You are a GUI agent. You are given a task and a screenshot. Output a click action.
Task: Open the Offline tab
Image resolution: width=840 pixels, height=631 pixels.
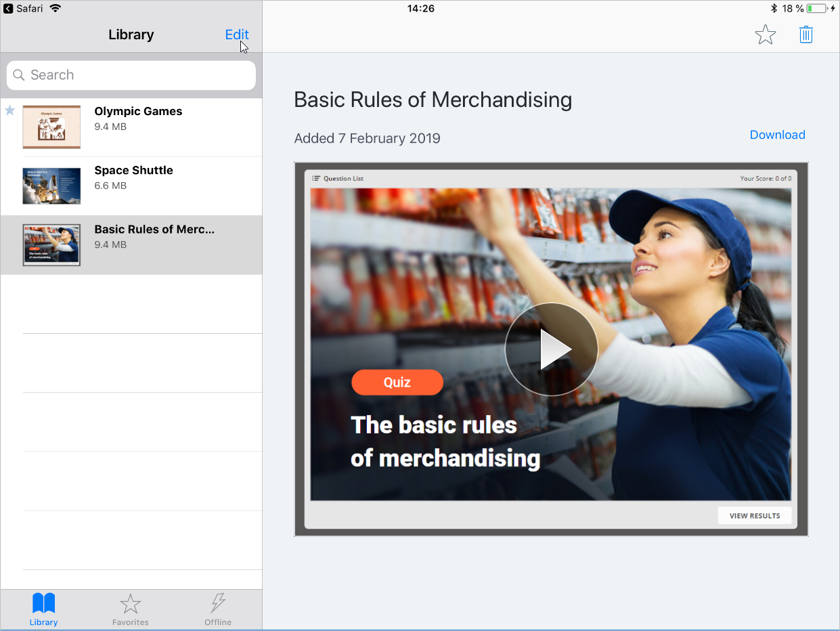tap(218, 609)
